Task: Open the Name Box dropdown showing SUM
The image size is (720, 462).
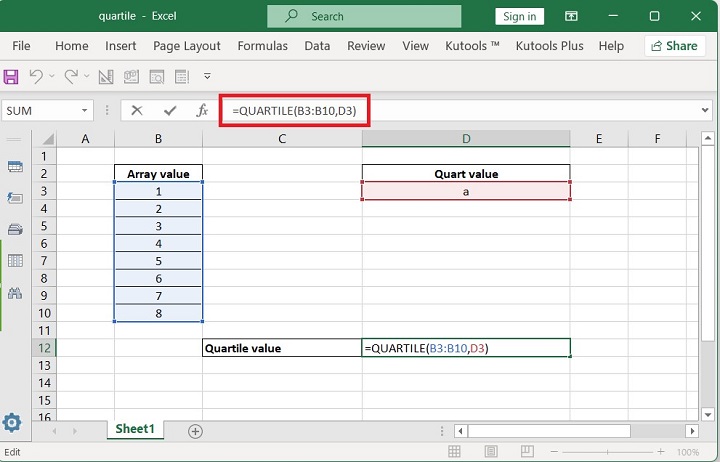Action: 84,111
